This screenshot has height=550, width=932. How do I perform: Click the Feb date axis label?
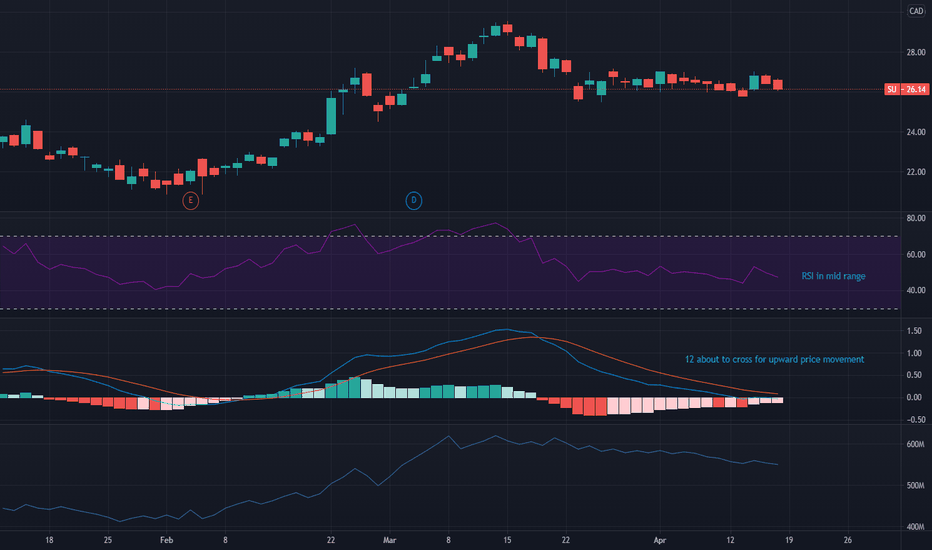pos(166,540)
